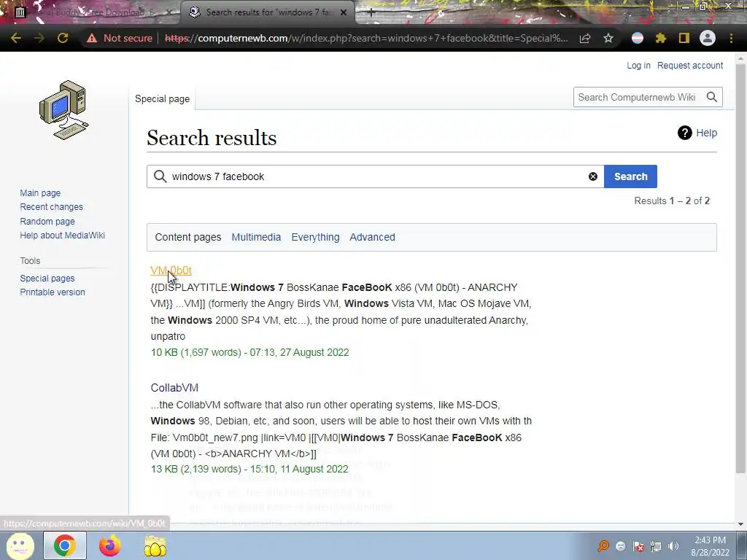Go to Main page in sidebar
The width and height of the screenshot is (747, 560).
(40, 192)
